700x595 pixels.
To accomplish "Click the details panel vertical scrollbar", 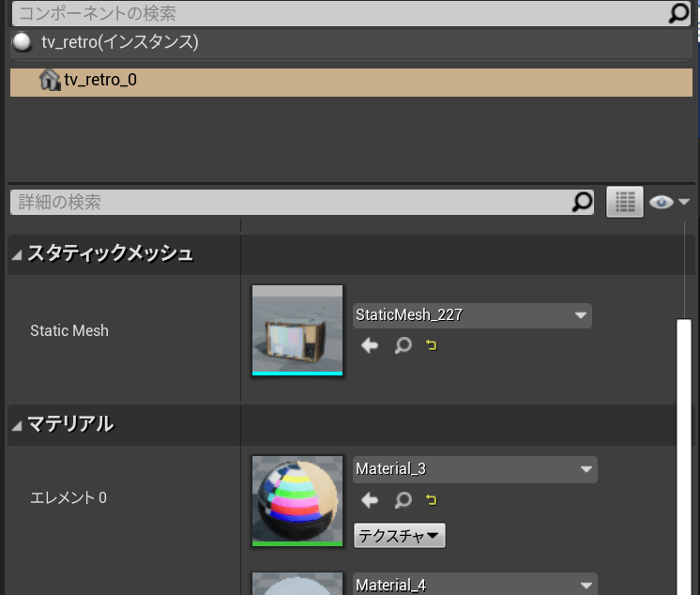I will coord(683,456).
